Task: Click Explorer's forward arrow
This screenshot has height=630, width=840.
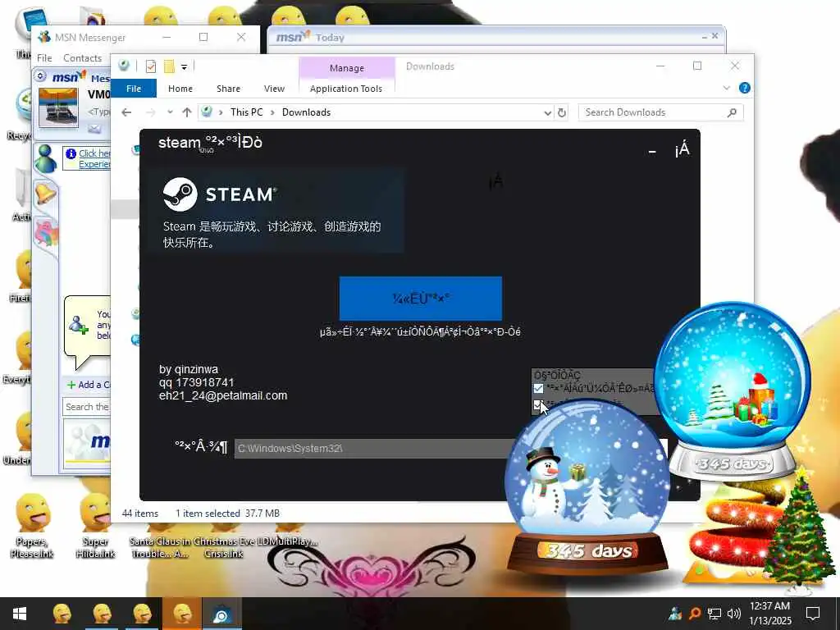Action: [x=151, y=112]
